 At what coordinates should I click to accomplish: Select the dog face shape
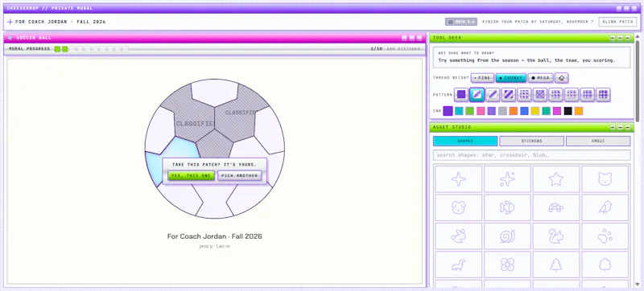tap(458, 207)
